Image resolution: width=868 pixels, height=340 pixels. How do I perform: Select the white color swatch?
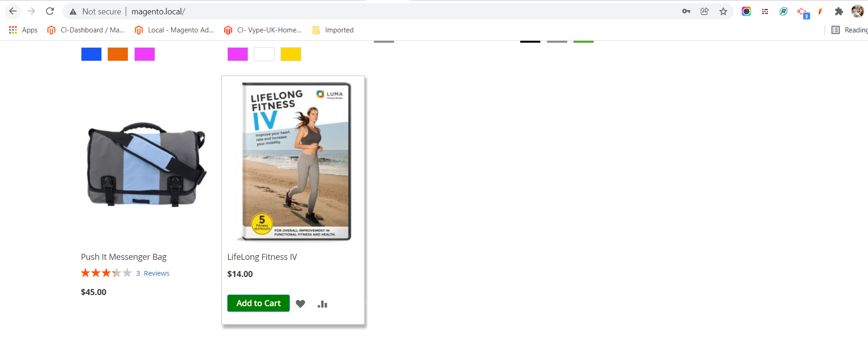click(264, 54)
